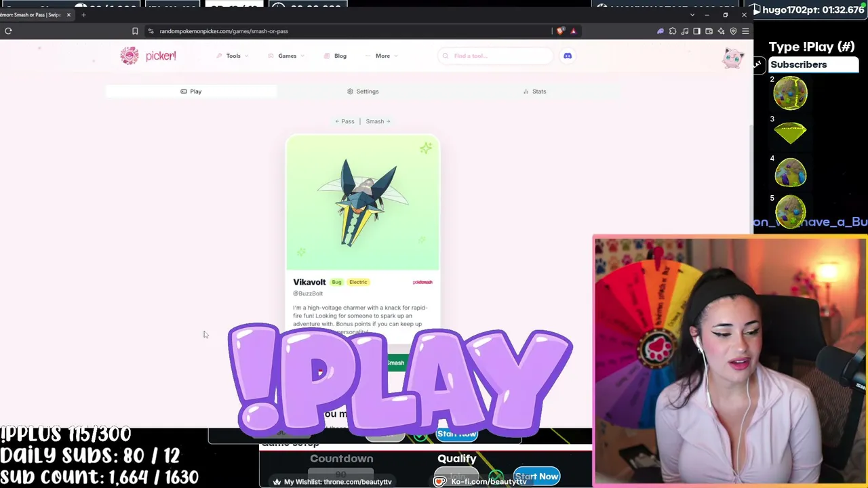Viewport: 868px width, 488px height.
Task: Open the Blog page link
Action: [x=336, y=56]
